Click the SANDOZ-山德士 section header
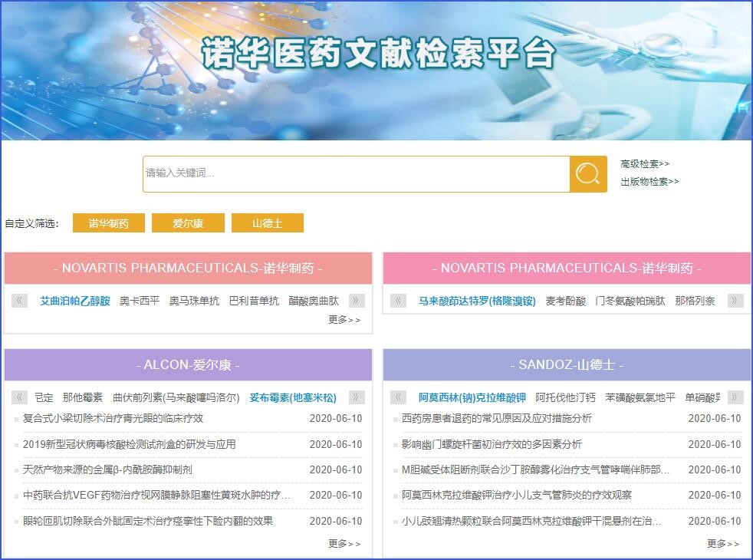The image size is (753, 560). 567,364
